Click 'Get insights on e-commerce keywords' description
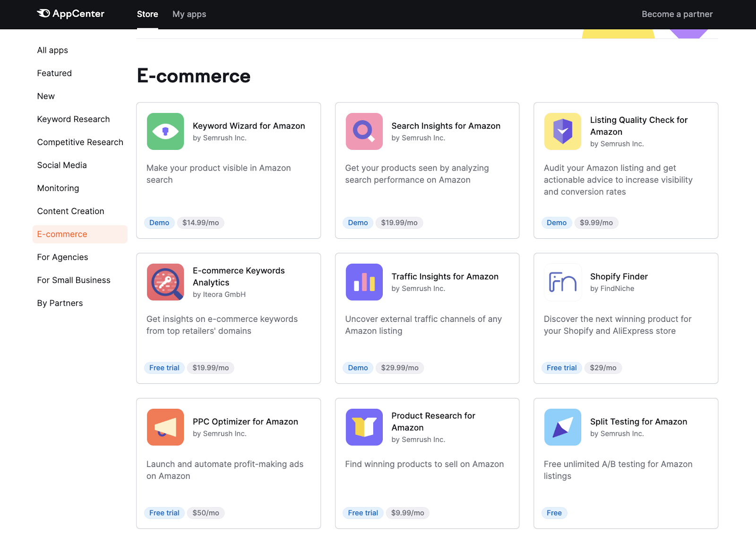The width and height of the screenshot is (756, 536). click(222, 325)
